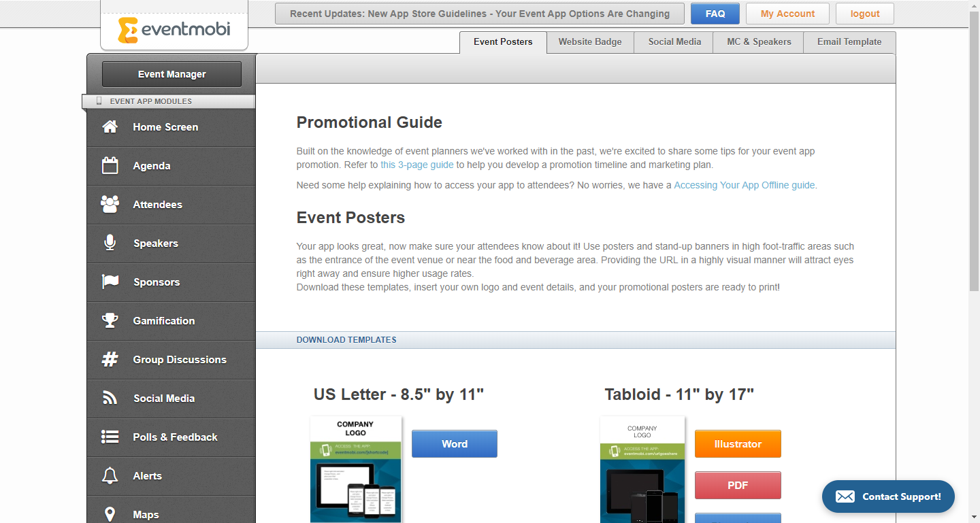Click the Gamification trophy icon
The width and height of the screenshot is (980, 523).
(110, 321)
